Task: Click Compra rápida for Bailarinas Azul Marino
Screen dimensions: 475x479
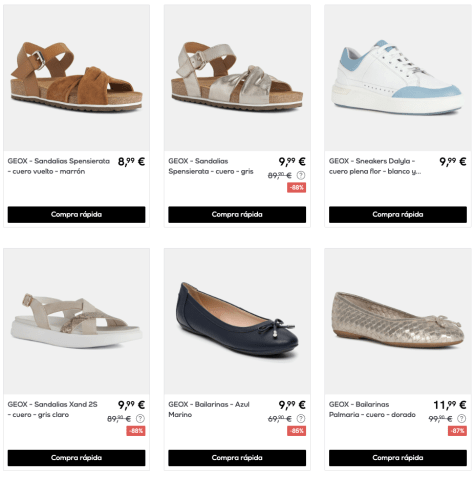Action: pyautogui.click(x=237, y=458)
